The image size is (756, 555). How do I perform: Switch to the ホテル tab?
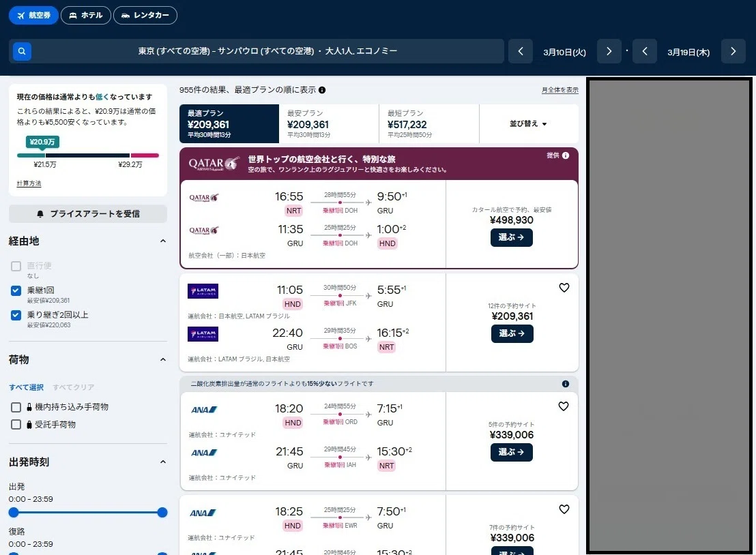pyautogui.click(x=86, y=16)
